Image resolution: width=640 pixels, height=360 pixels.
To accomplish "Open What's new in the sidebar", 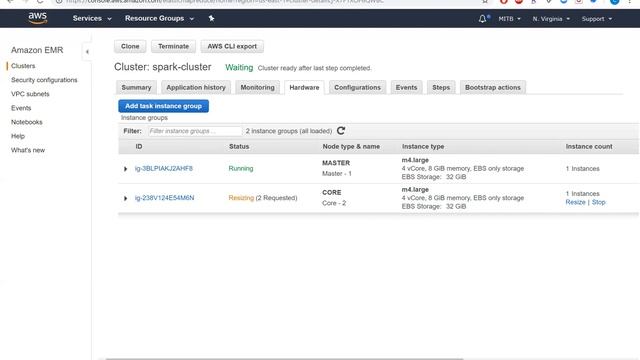I will point(28,150).
